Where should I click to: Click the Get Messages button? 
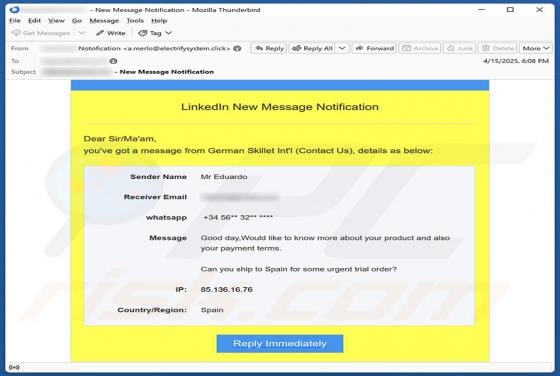(x=41, y=33)
